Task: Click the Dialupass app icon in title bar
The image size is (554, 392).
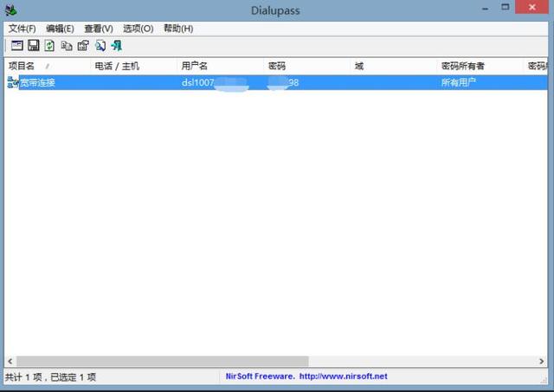Action: click(10, 10)
